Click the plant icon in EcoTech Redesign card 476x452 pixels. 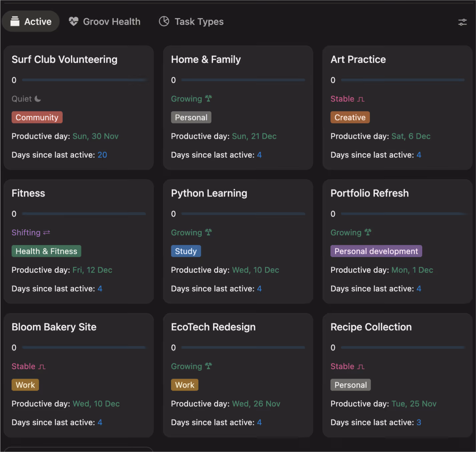tap(208, 366)
